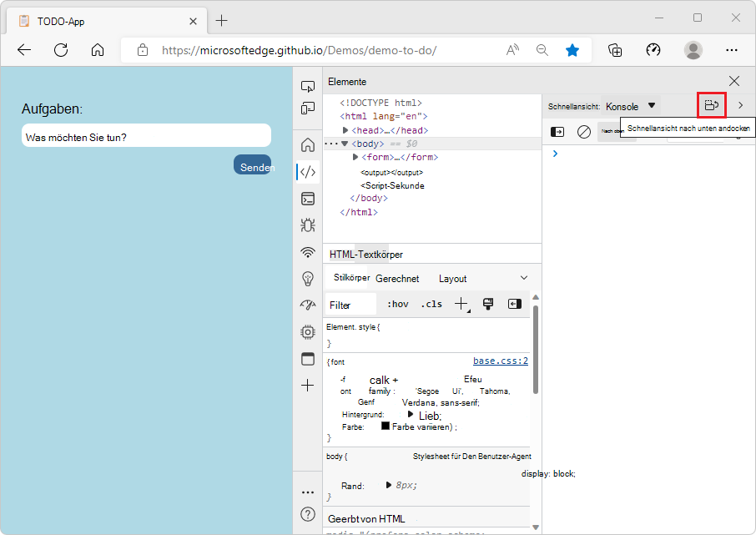This screenshot has width=756, height=535.
Task: Switch to the Gerechnet computed tab
Action: click(397, 279)
